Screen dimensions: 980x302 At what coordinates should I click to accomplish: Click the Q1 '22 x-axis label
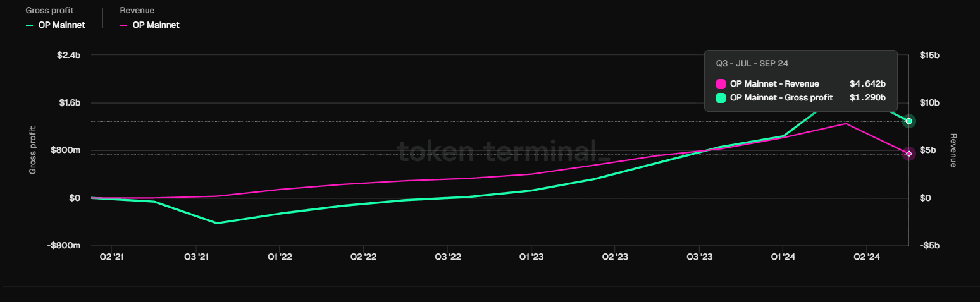279,257
